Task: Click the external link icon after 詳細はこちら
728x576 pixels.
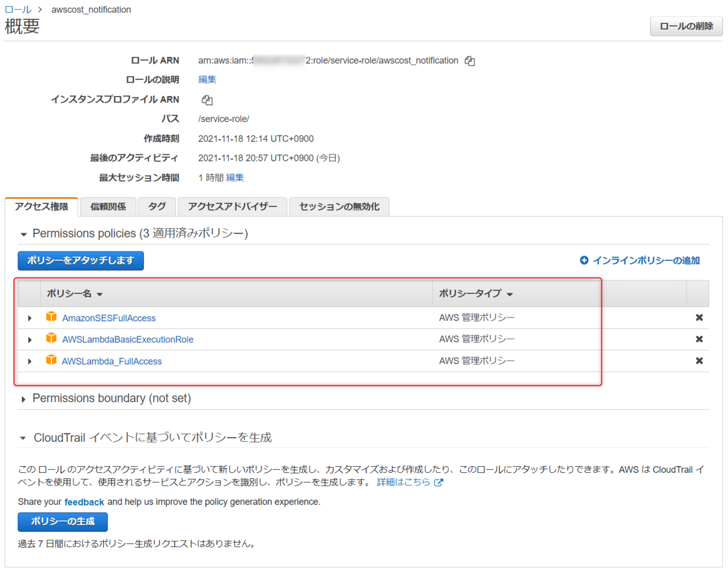Action: tap(439, 483)
